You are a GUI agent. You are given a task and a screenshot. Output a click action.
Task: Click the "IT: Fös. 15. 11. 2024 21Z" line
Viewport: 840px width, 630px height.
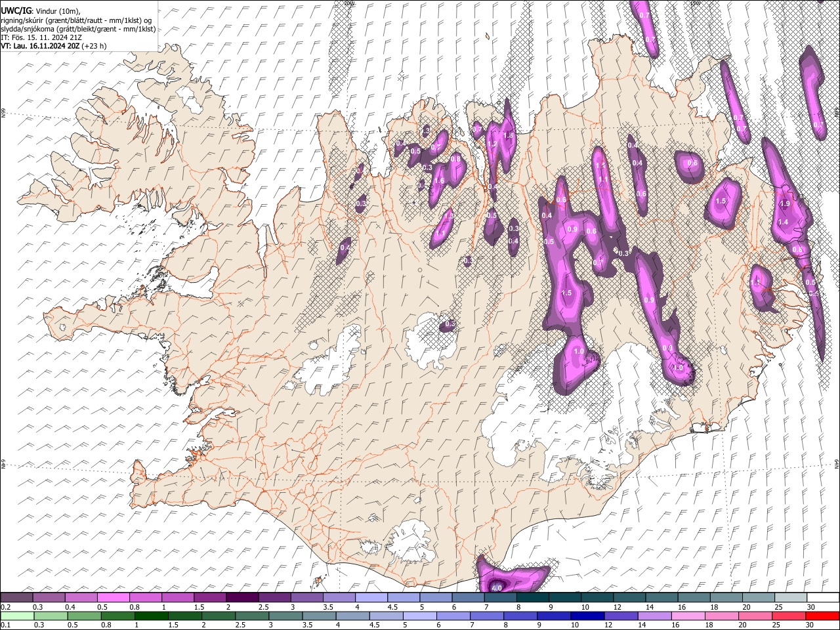click(x=41, y=37)
